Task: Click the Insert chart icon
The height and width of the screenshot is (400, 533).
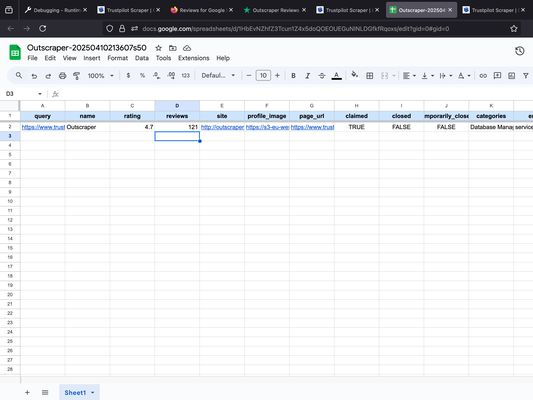Action: tap(512, 75)
